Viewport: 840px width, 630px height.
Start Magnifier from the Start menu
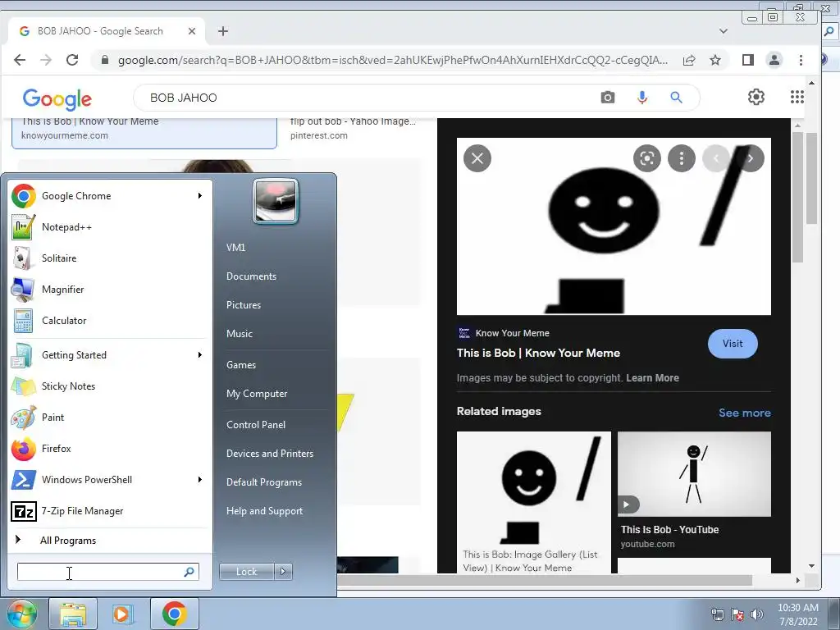click(x=107, y=290)
